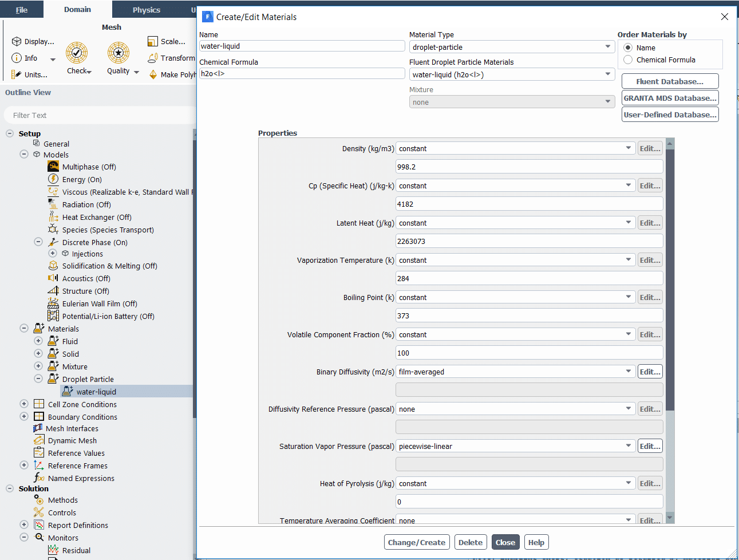Open Saturation Vapor Pressure method dropdown

[x=515, y=446]
